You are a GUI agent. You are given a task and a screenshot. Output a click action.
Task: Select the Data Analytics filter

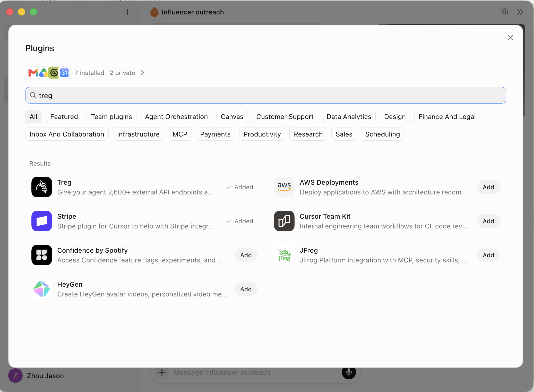[x=349, y=117]
